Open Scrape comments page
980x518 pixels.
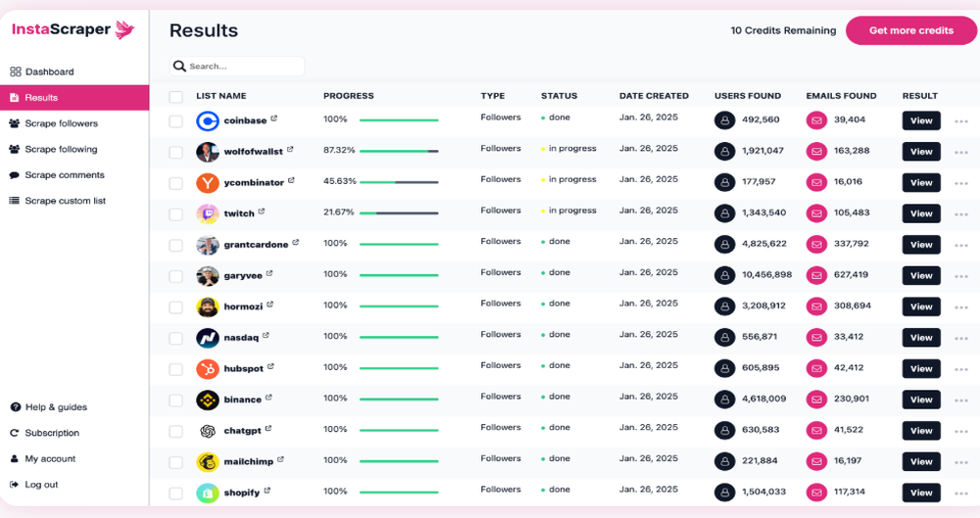[x=74, y=175]
